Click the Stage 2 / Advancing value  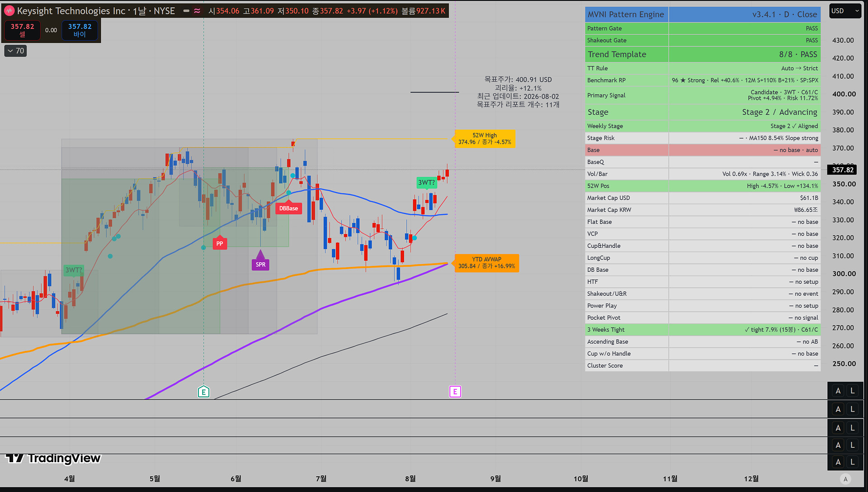coord(779,112)
